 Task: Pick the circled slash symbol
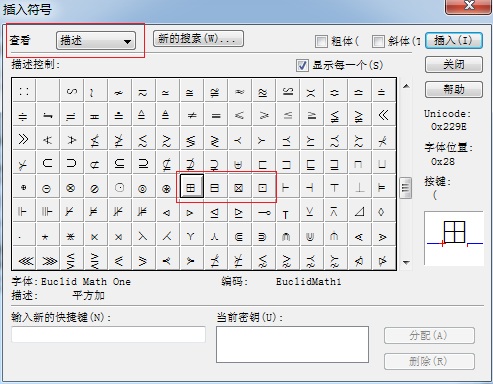click(x=95, y=187)
